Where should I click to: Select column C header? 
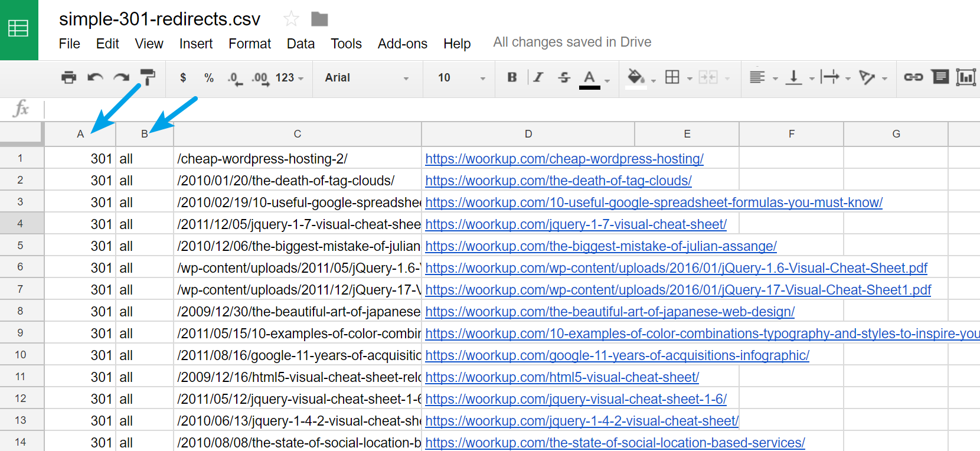[298, 134]
